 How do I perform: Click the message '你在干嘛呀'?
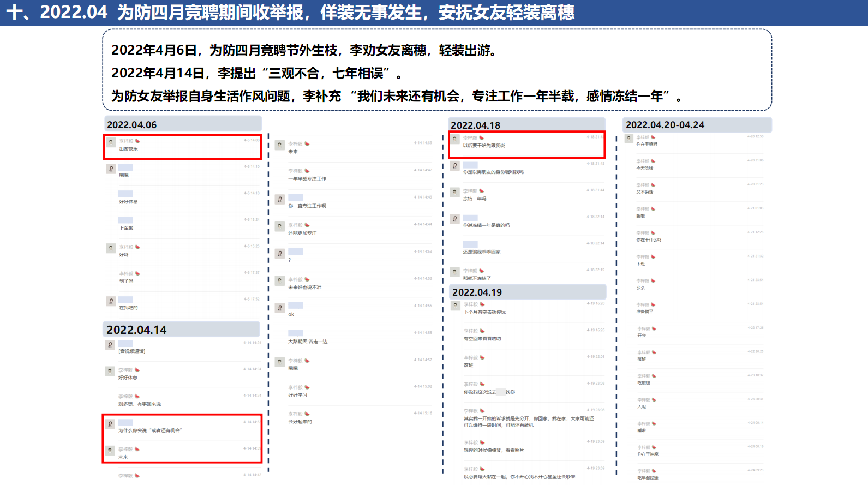tap(647, 145)
